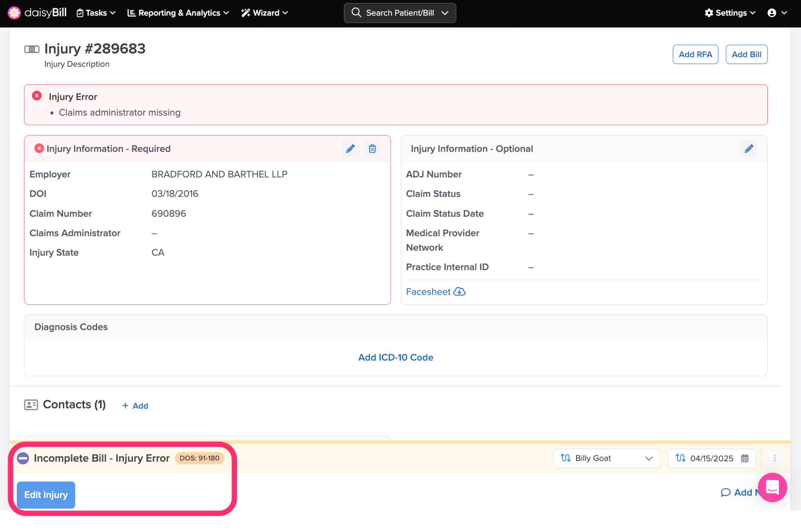Click the daisyBill flower logo
This screenshot has height=532, width=801.
pyautogui.click(x=14, y=13)
